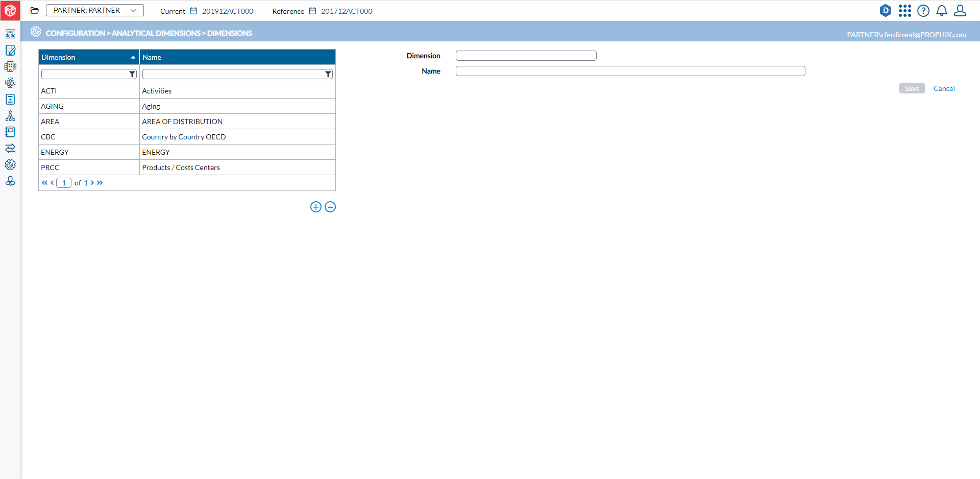Viewport: 980px width, 479px height.
Task: Click the page number box in the pager
Action: pyautogui.click(x=64, y=183)
